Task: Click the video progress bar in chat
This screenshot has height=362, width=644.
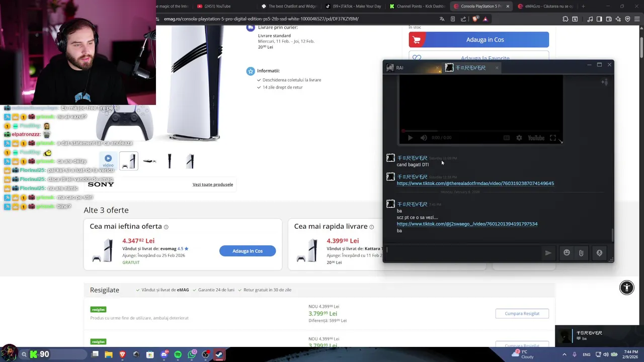Action: pos(480,131)
